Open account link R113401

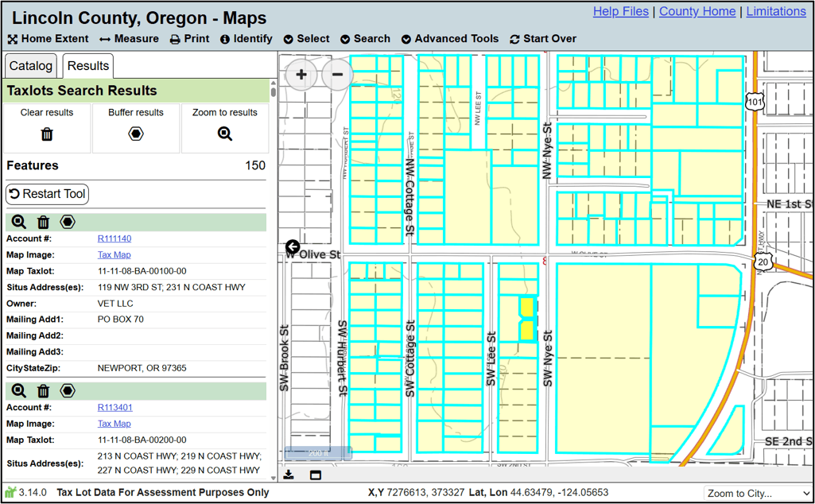coord(114,407)
